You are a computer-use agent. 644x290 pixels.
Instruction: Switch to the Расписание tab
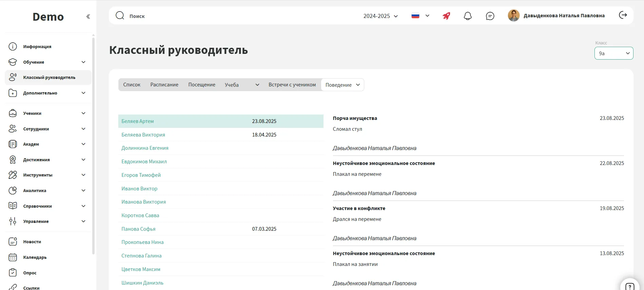(x=164, y=85)
